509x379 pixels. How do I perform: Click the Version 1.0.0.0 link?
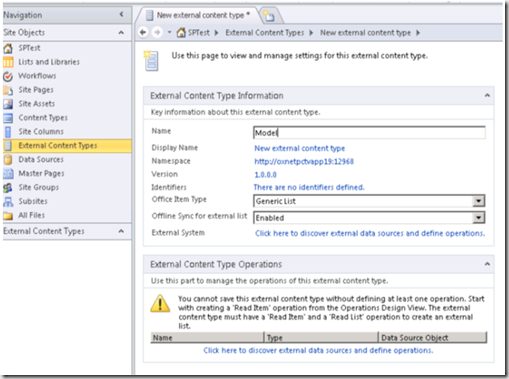[265, 175]
